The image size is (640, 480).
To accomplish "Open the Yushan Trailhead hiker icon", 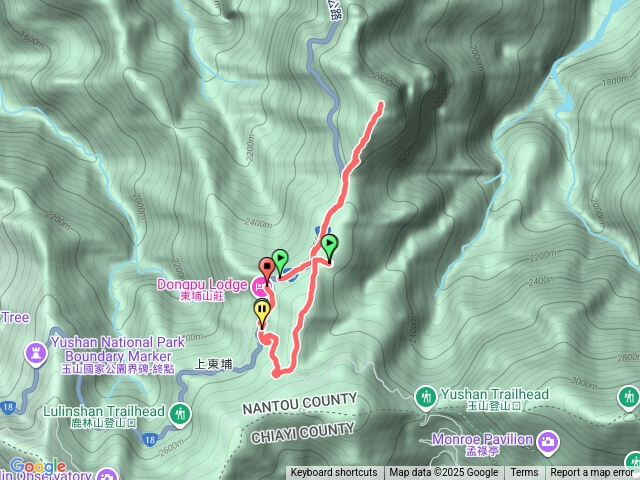I will pyautogui.click(x=426, y=397).
